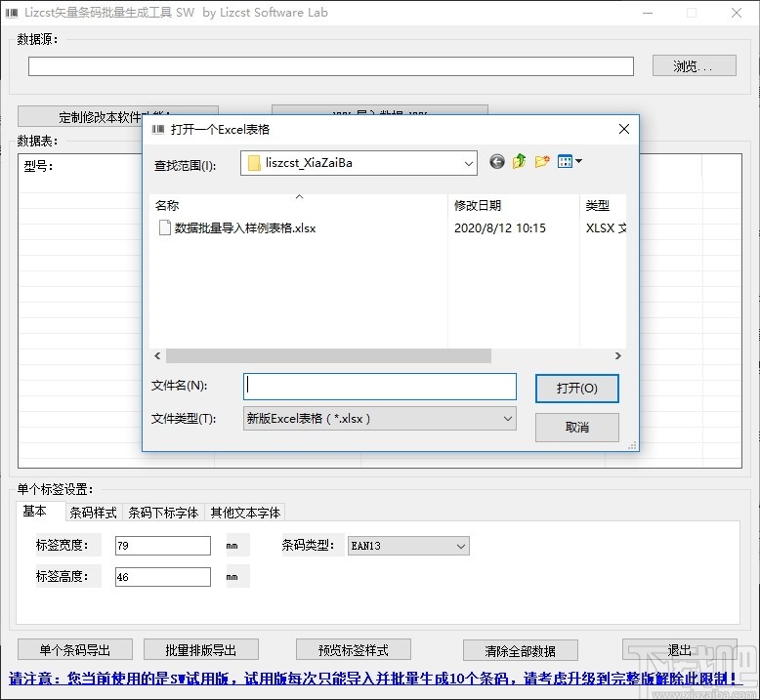Click the 修改日期 column header

514,205
